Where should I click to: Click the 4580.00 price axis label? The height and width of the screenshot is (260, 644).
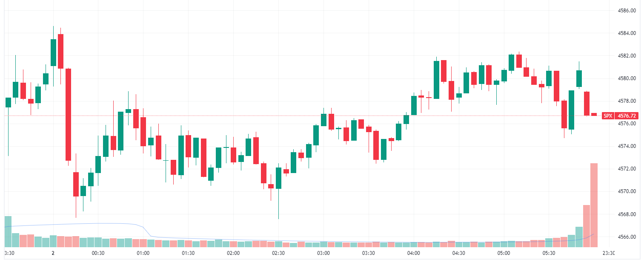626,78
